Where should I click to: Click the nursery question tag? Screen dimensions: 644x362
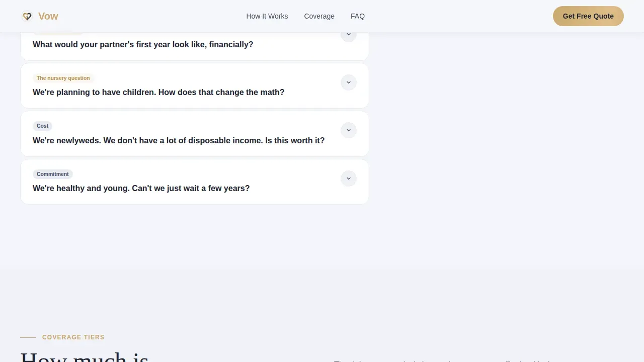pos(63,78)
